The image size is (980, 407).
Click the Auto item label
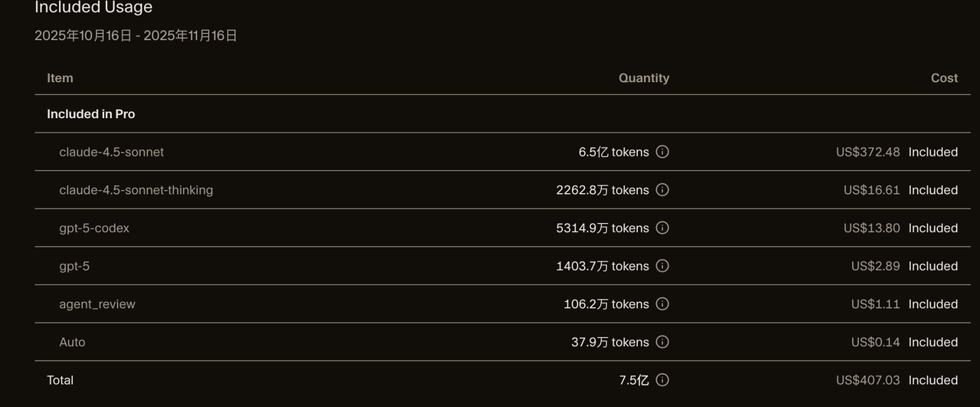tap(72, 342)
